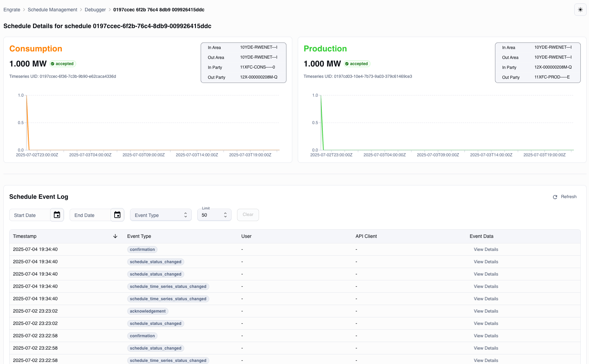Focus the Start Date input field
Screen dimensions: 589x364
pos(30,215)
